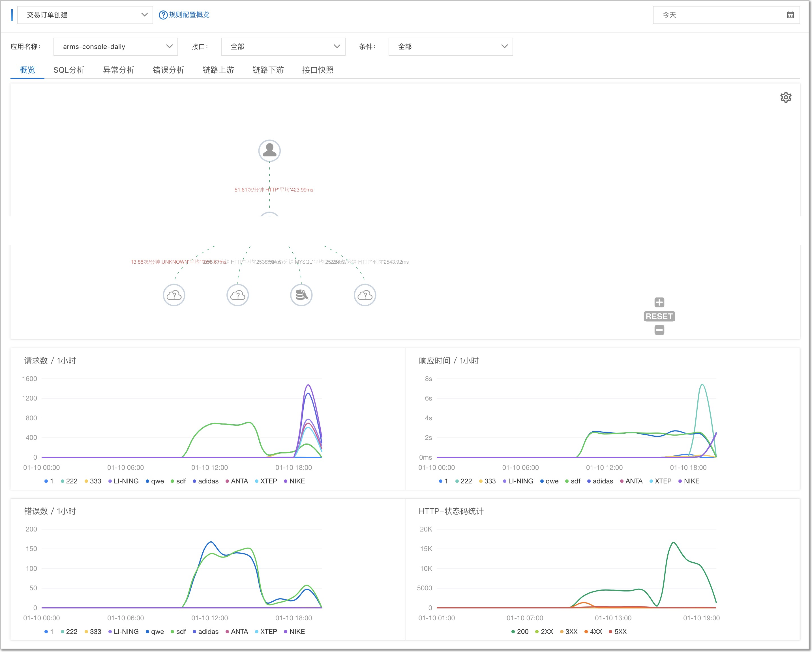Toggle 222 series in 响应时间 legend

(x=463, y=481)
